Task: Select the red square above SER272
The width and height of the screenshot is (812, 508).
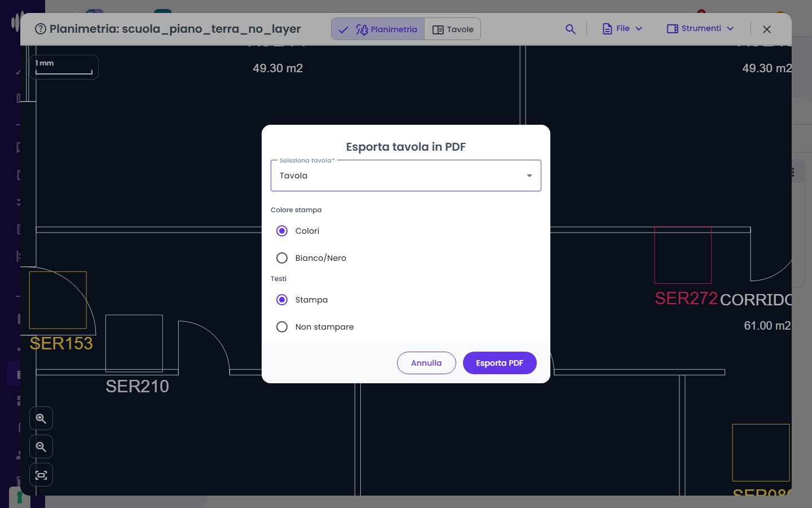Action: [683, 255]
